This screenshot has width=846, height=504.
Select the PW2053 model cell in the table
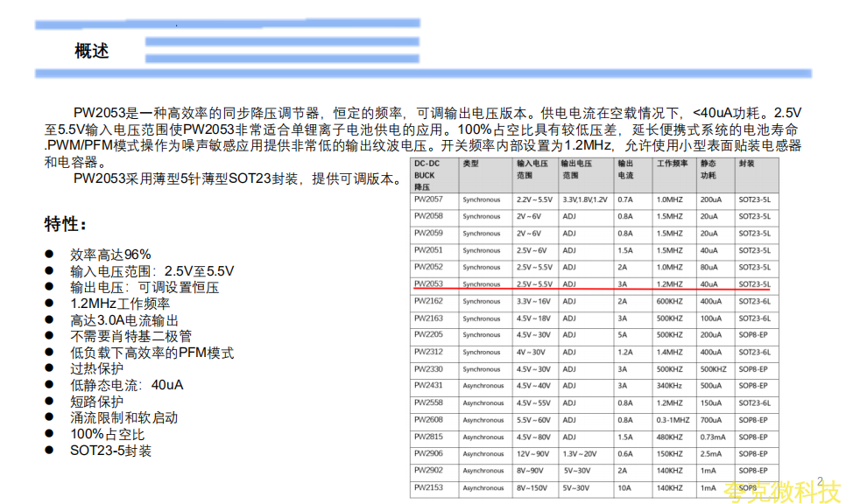point(428,283)
